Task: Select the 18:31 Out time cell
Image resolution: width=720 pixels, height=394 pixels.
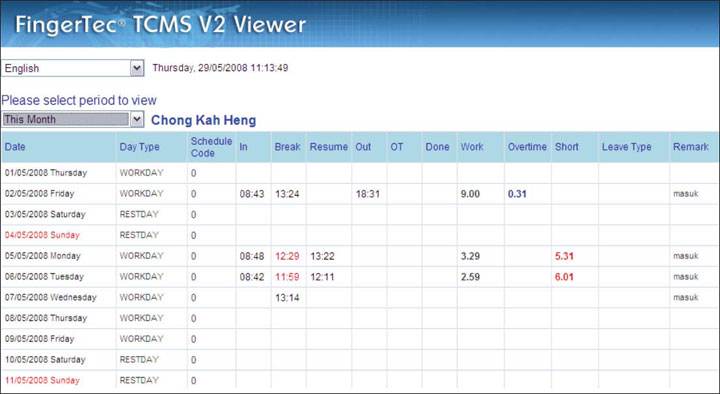Action: 368,194
